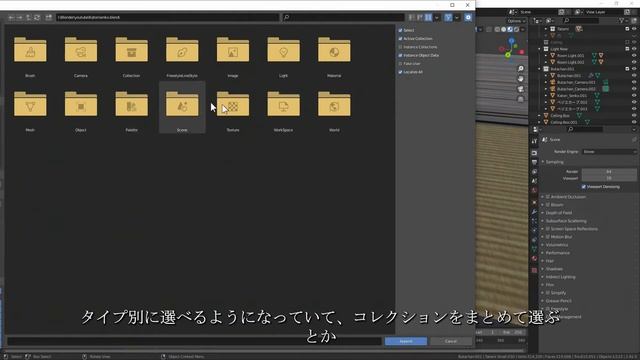Click viewport pan hand gizmo

(520, 79)
